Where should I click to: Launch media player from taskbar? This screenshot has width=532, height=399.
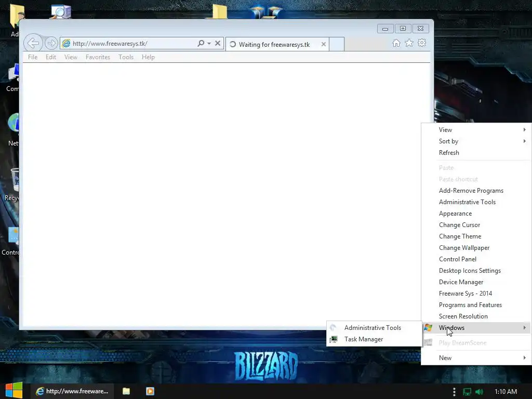150,391
